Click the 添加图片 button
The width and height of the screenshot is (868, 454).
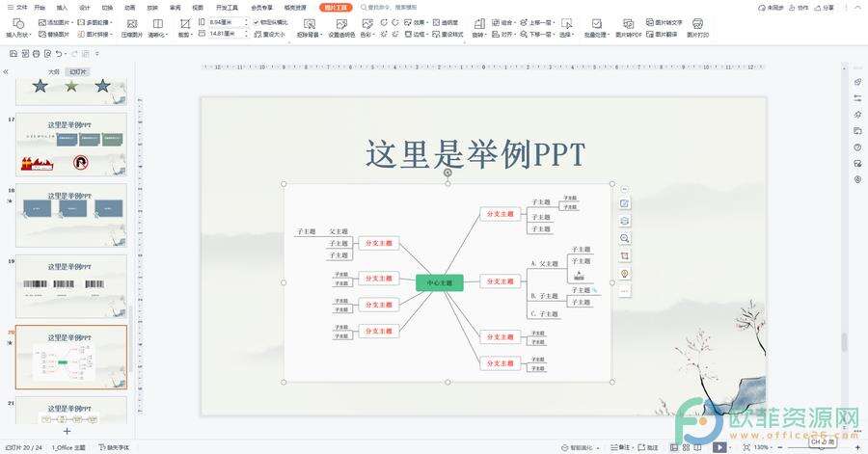54,23
